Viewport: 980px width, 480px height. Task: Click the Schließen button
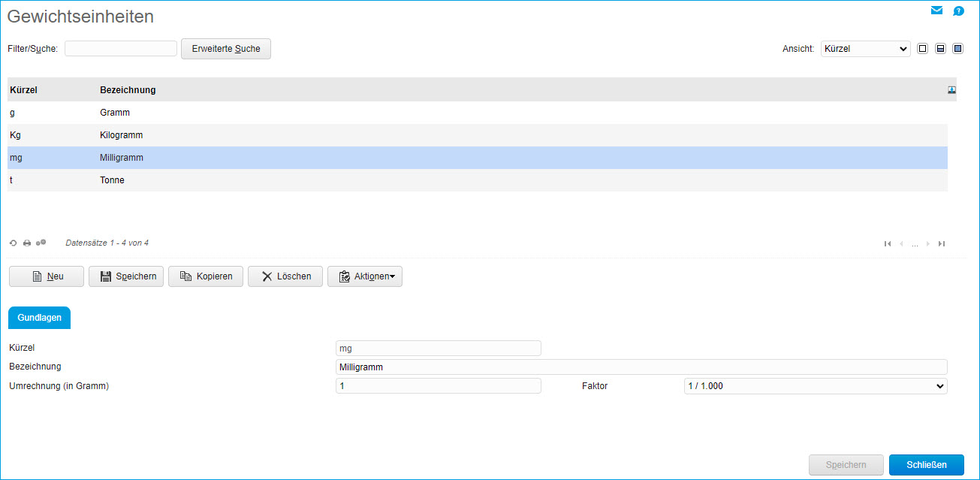click(927, 465)
